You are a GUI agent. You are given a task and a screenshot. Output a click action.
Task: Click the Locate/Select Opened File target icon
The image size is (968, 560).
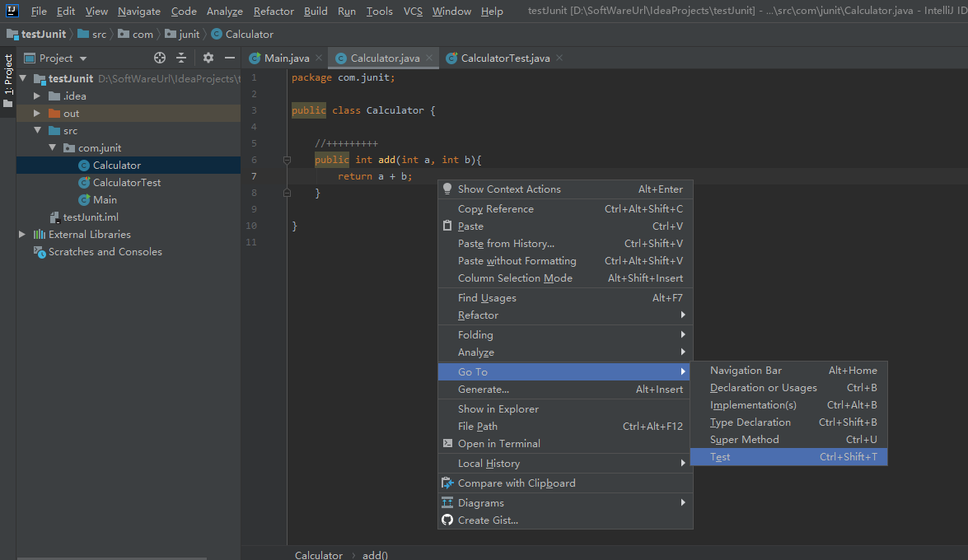[160, 58]
